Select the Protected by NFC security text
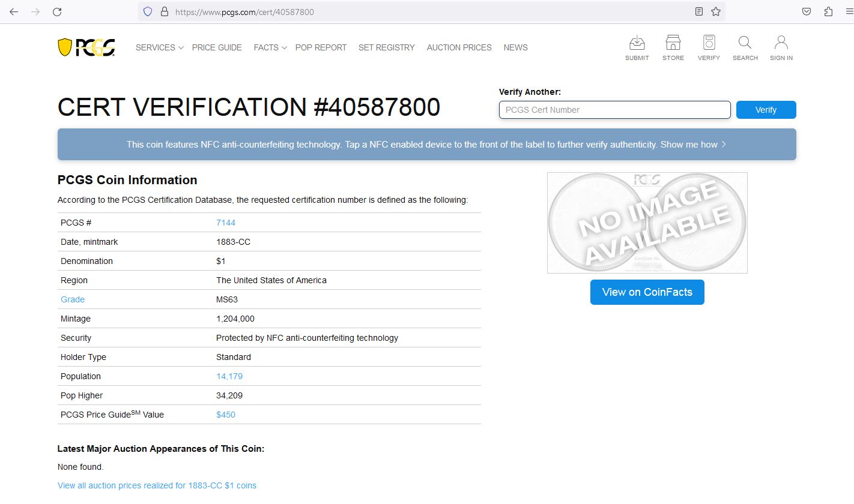 [307, 338]
